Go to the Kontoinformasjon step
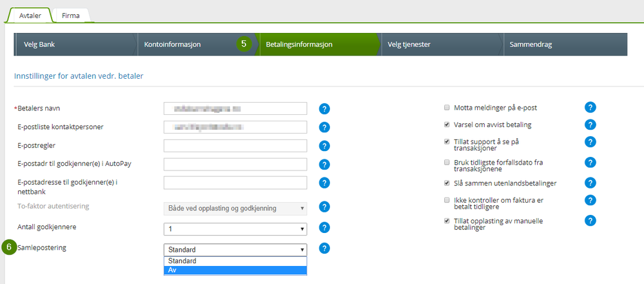 click(197, 45)
